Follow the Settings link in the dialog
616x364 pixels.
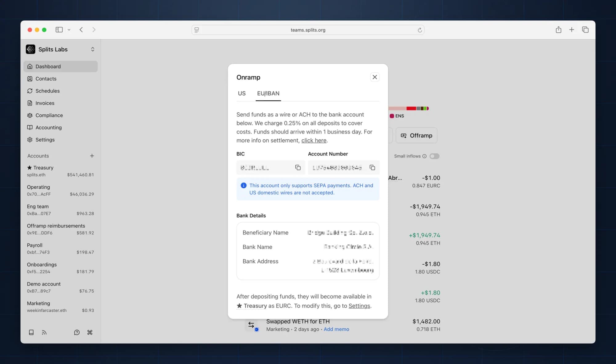pos(359,306)
